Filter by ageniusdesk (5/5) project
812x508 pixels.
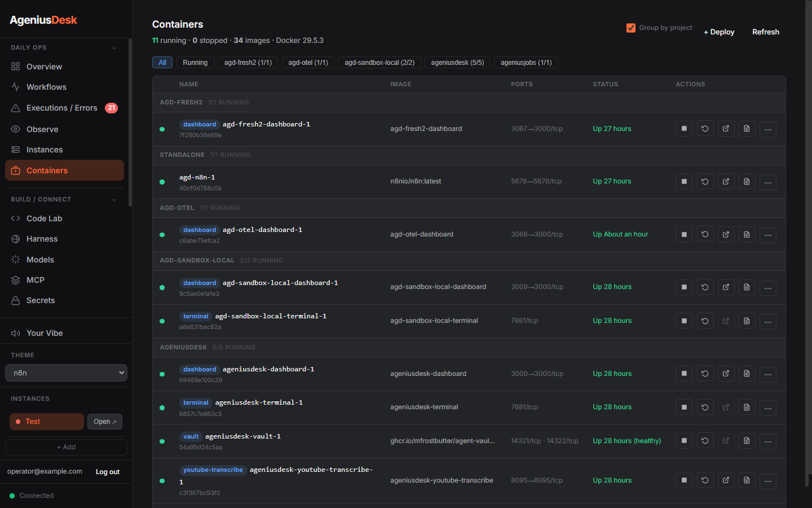coord(457,63)
